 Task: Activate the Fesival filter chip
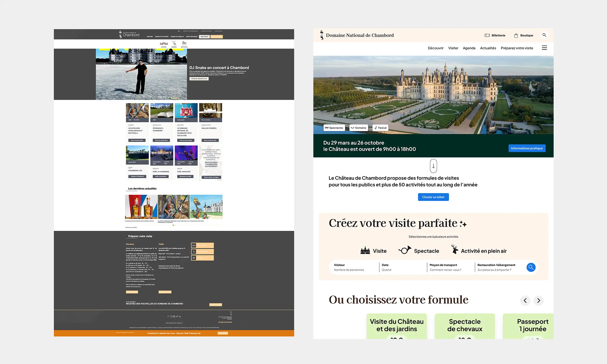(x=380, y=128)
